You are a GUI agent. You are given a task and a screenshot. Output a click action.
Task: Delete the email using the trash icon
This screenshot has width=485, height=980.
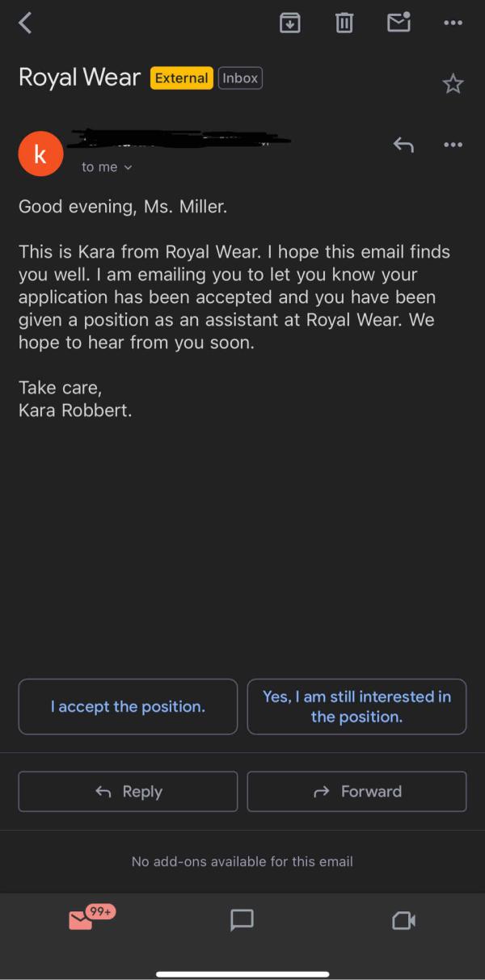[x=344, y=23]
